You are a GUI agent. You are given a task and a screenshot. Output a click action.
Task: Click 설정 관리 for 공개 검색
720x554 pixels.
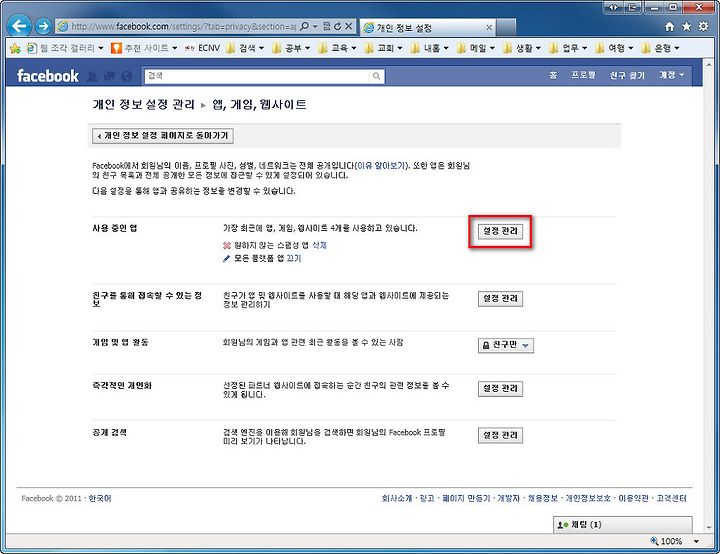(500, 435)
